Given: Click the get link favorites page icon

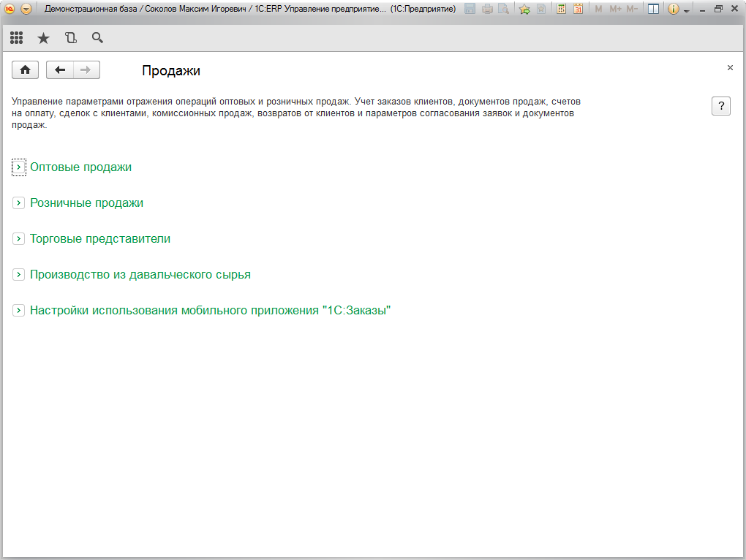Looking at the screenshot, I should point(541,9).
